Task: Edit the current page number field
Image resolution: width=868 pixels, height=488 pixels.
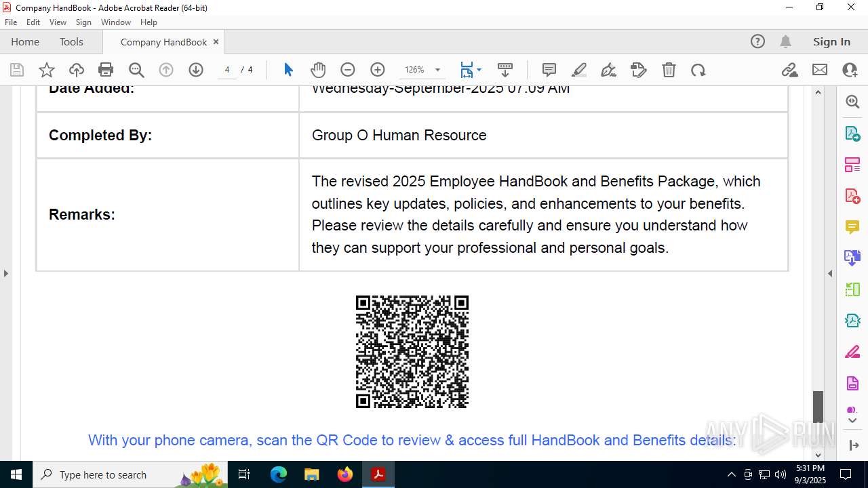Action: click(227, 70)
